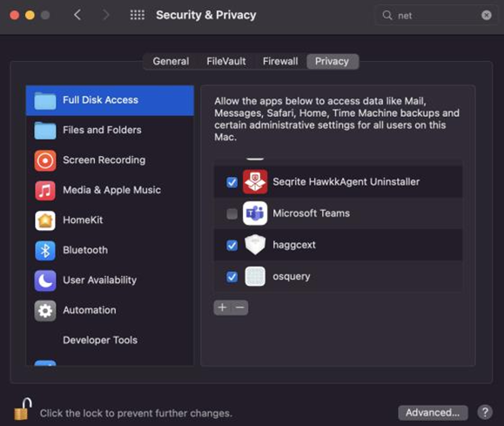This screenshot has width=504, height=426.
Task: Select the HomeKit privacy category
Action: 110,220
